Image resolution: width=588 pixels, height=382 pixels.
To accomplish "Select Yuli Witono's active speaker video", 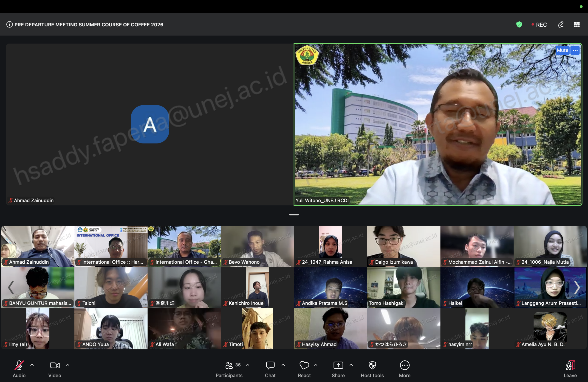I will pyautogui.click(x=438, y=124).
